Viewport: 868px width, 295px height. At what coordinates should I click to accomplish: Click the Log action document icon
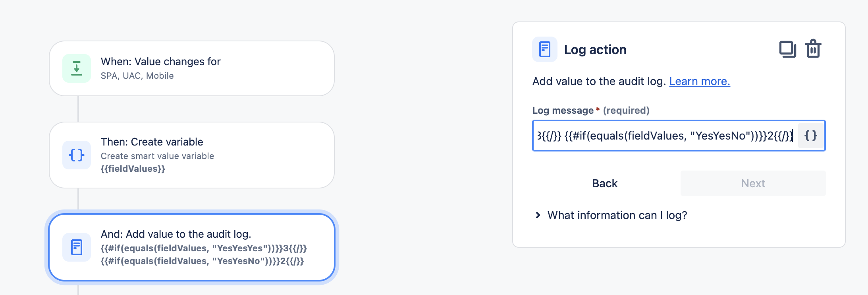pos(544,49)
